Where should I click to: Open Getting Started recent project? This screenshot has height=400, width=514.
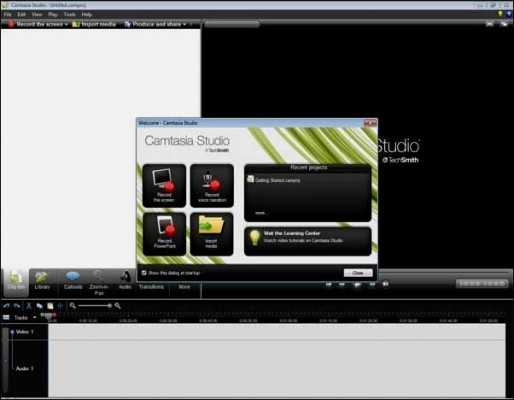pos(274,180)
